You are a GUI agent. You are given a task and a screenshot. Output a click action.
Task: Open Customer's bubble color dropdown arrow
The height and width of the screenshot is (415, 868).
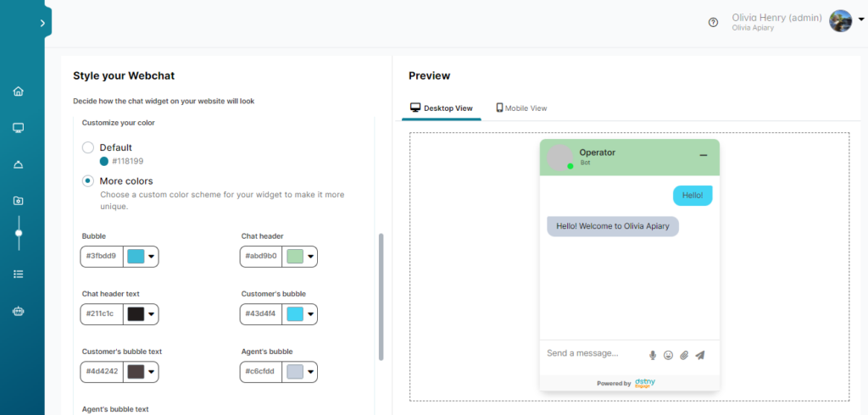(310, 314)
